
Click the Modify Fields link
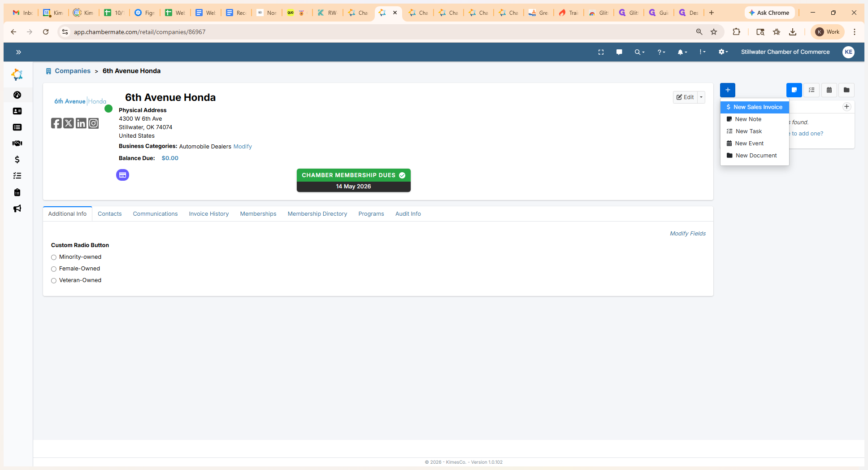pos(687,234)
